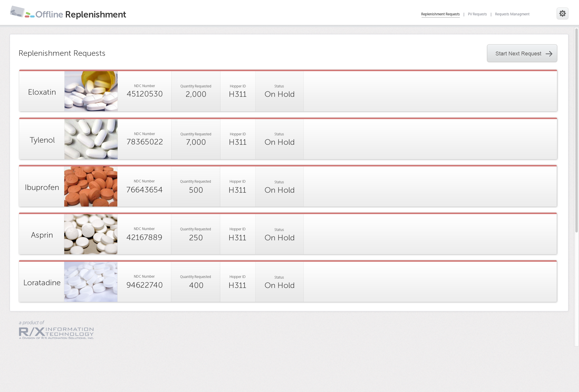
Task: Open the Asprin pills thumbnail
Action: tap(91, 234)
